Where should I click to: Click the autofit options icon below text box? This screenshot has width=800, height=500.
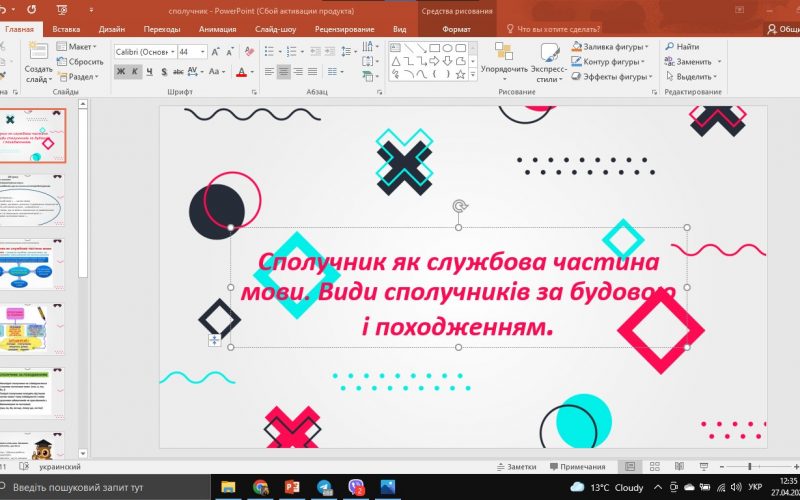point(214,340)
